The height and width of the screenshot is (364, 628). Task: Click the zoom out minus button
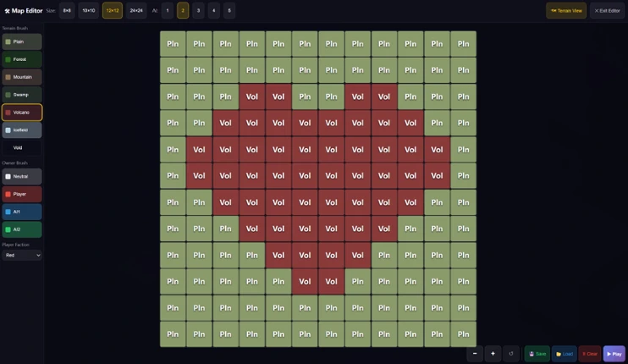[x=475, y=354]
